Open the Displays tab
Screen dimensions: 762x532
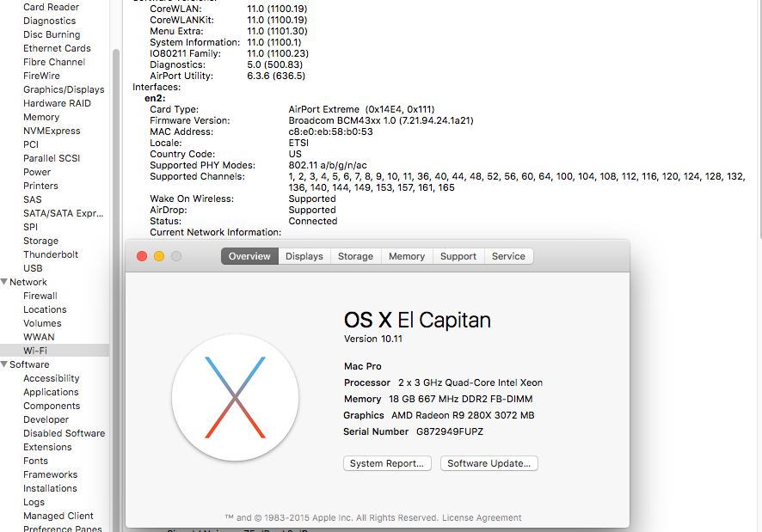[x=304, y=256]
